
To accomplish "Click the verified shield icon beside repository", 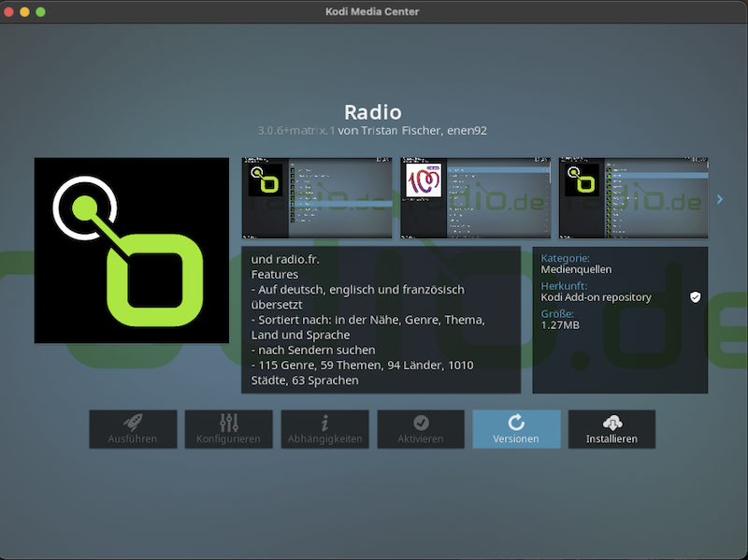I will pos(695,297).
